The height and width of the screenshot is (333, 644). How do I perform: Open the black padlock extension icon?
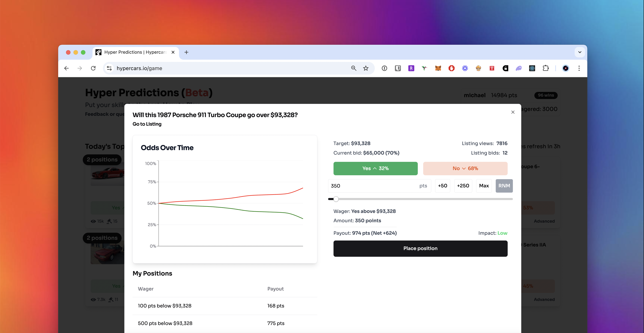(505, 68)
